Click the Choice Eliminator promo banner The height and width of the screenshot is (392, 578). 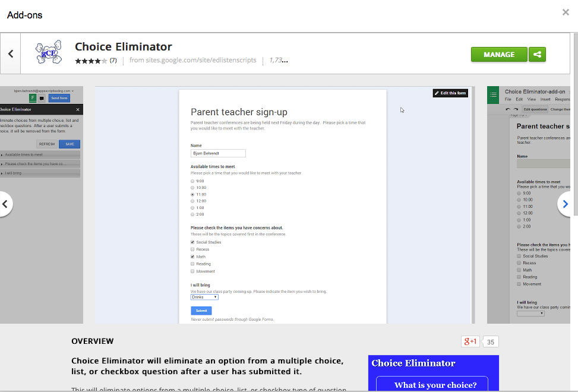(434, 373)
